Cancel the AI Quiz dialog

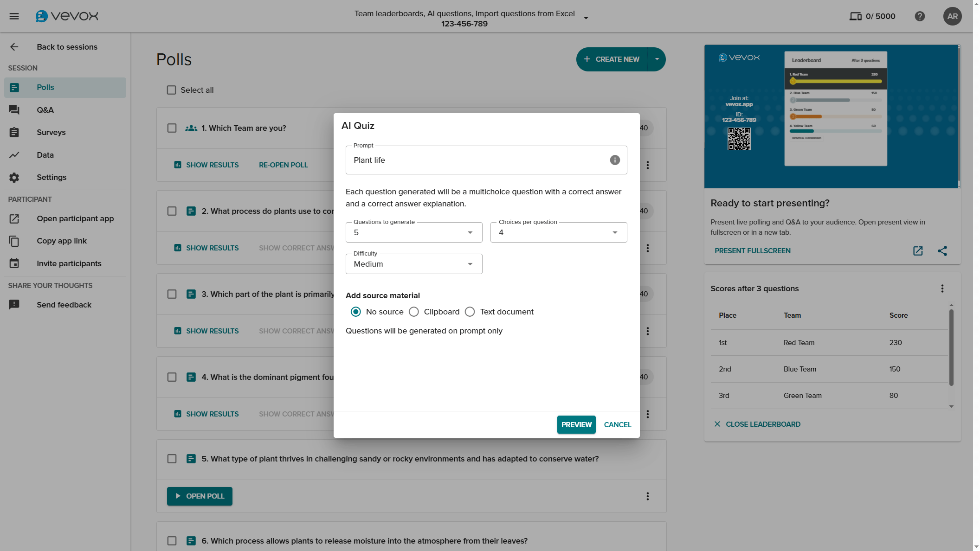pyautogui.click(x=617, y=424)
